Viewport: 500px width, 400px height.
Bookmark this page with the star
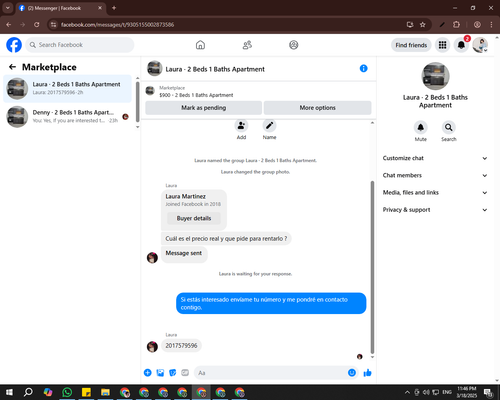pos(423,25)
